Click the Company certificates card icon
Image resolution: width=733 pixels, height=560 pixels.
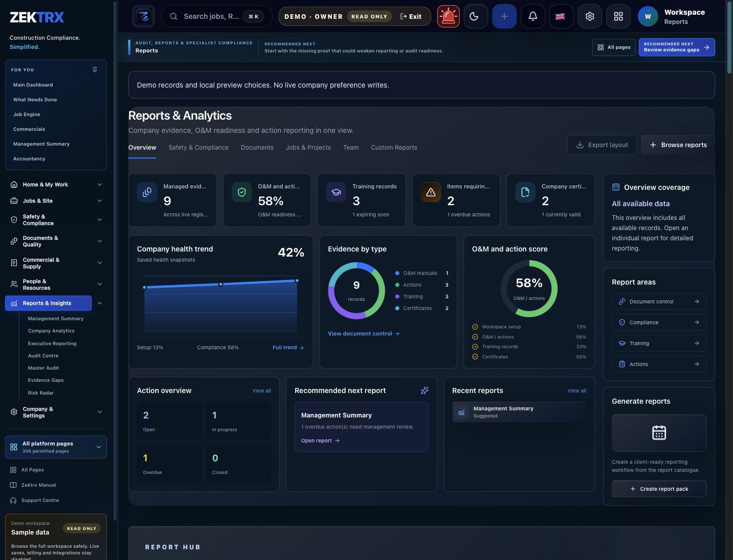(525, 192)
